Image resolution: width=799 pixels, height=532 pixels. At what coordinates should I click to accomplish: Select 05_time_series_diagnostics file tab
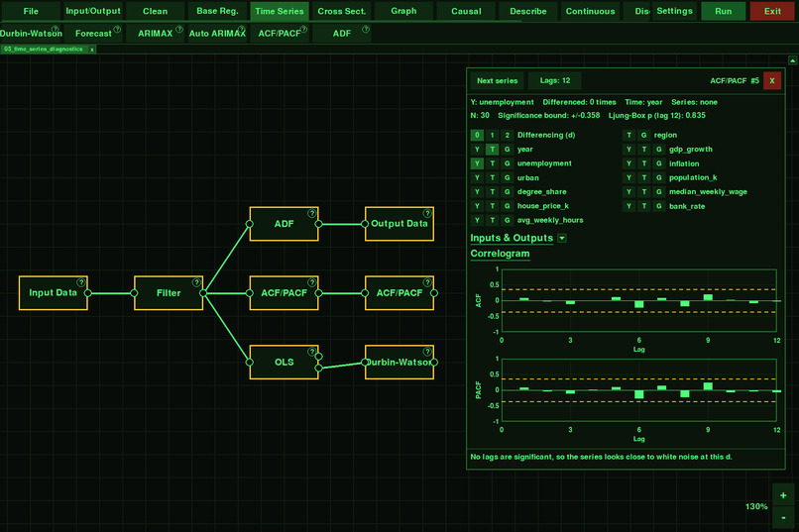point(44,50)
